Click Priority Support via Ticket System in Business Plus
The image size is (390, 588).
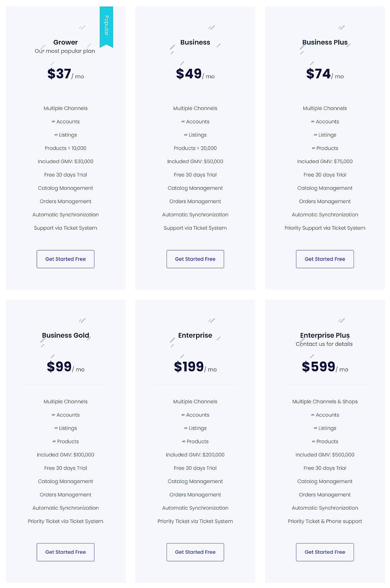pos(325,228)
